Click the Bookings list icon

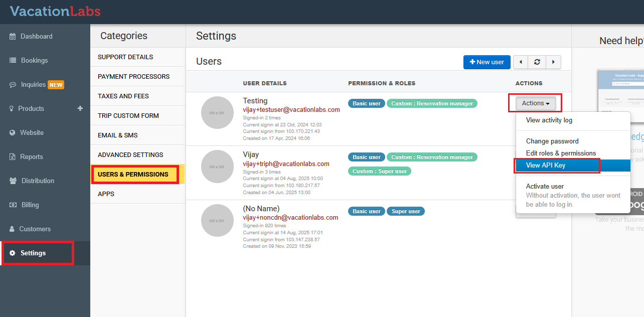[13, 60]
